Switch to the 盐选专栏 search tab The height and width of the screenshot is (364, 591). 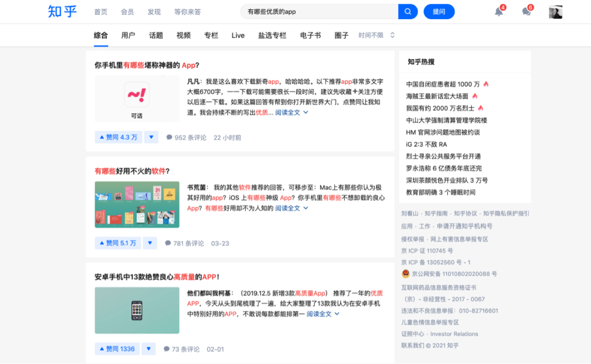(x=272, y=36)
